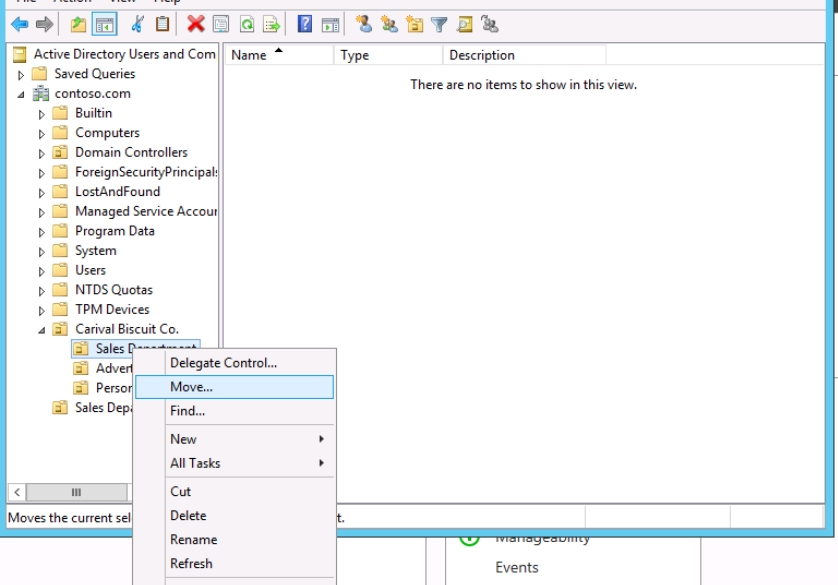Choose Refresh from the context menu
Viewport: 838px width, 585px height.
(235, 564)
